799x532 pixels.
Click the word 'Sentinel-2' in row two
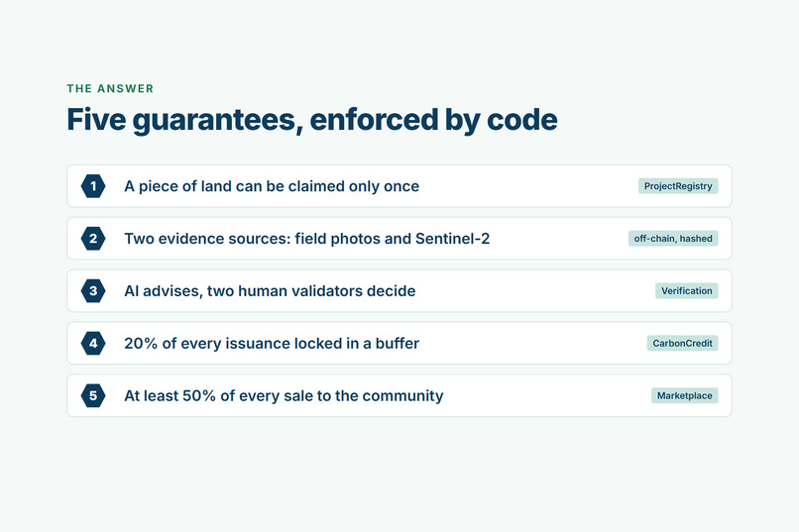(x=452, y=239)
